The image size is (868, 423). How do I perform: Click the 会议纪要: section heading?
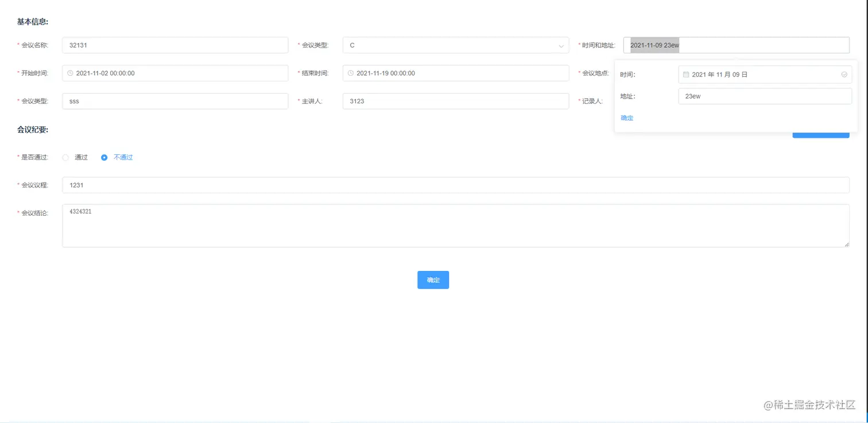[33, 130]
